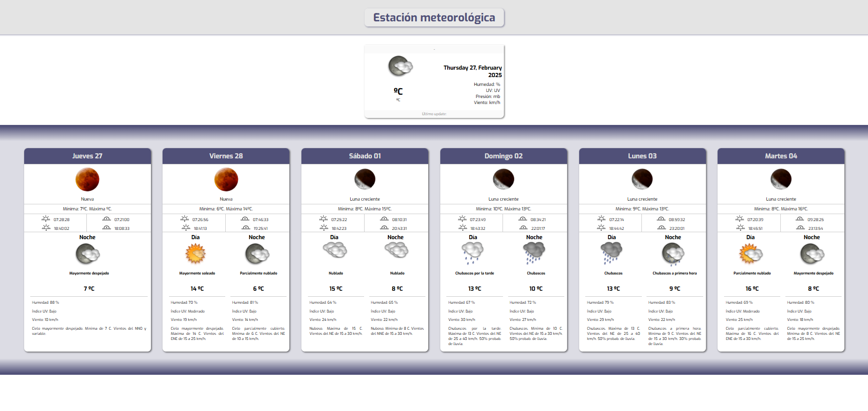
Task: Click Martes 04 header bar
Action: pos(781,156)
